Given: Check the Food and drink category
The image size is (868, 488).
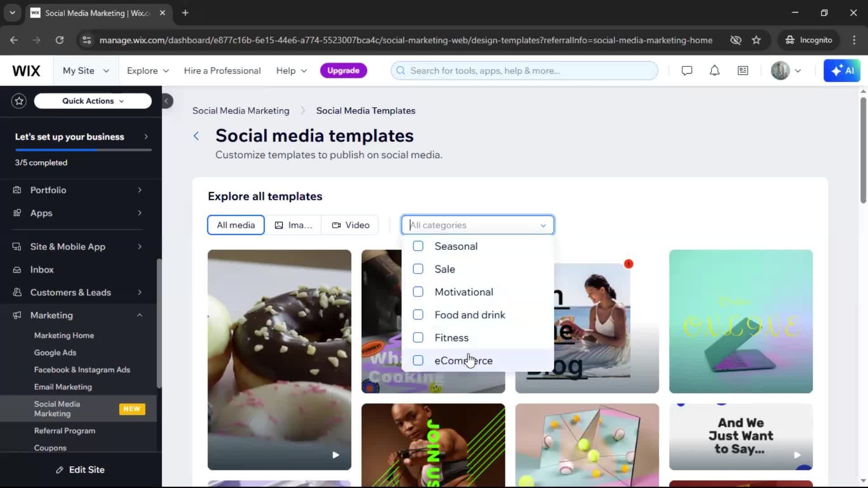Looking at the screenshot, I should 418,315.
